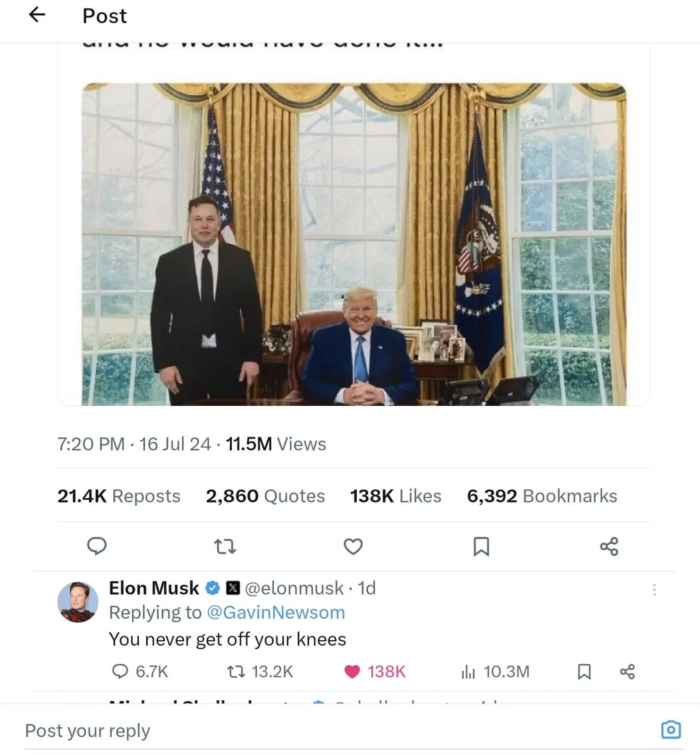The image size is (700, 755).
Task: Open the 21.4K Reposts list
Action: click(119, 496)
